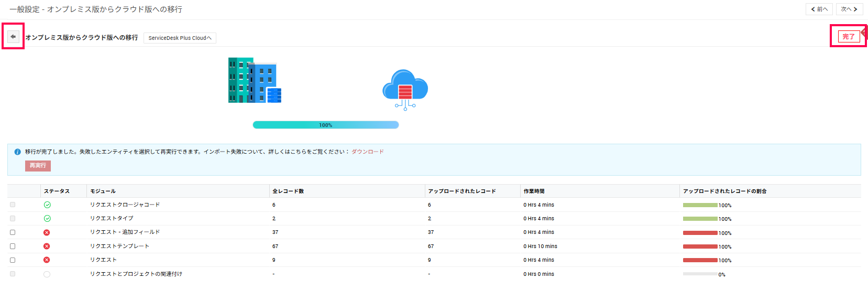Click the back arrow icon
The image size is (868, 300).
(13, 37)
